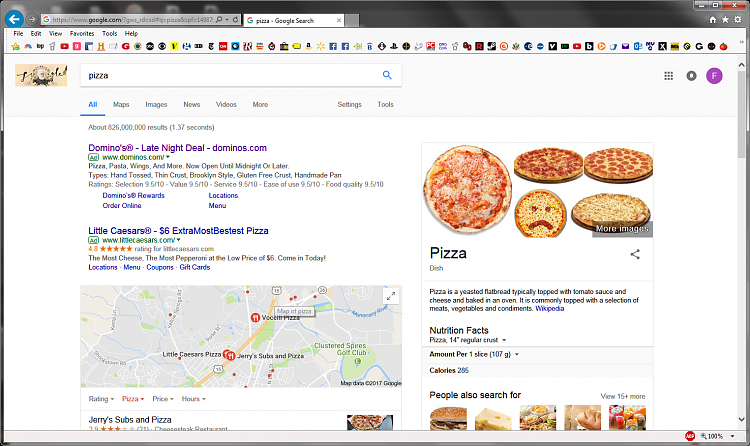The width and height of the screenshot is (750, 446).
Task: Open the Amazon bookmark icon
Action: [x=309, y=46]
